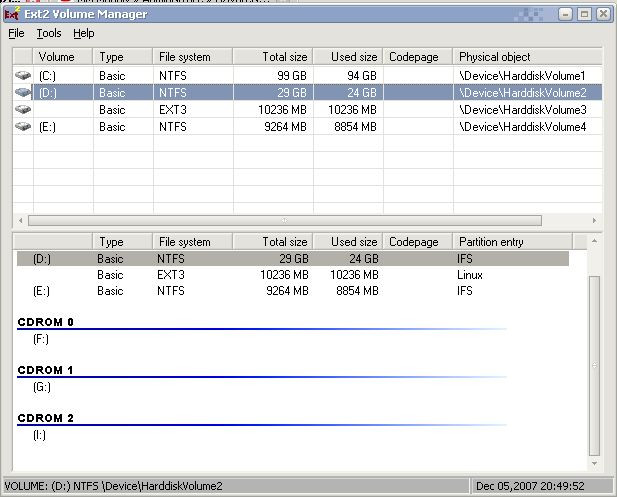Screen dimensions: 617x497
Task: Click the File system header in the top list
Action: coord(193,57)
